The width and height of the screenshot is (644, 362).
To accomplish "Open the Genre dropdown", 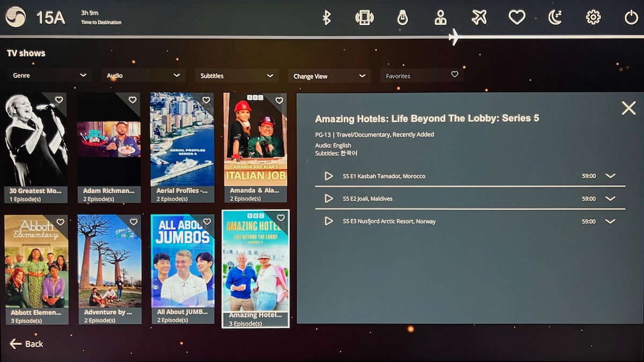I will pos(49,76).
